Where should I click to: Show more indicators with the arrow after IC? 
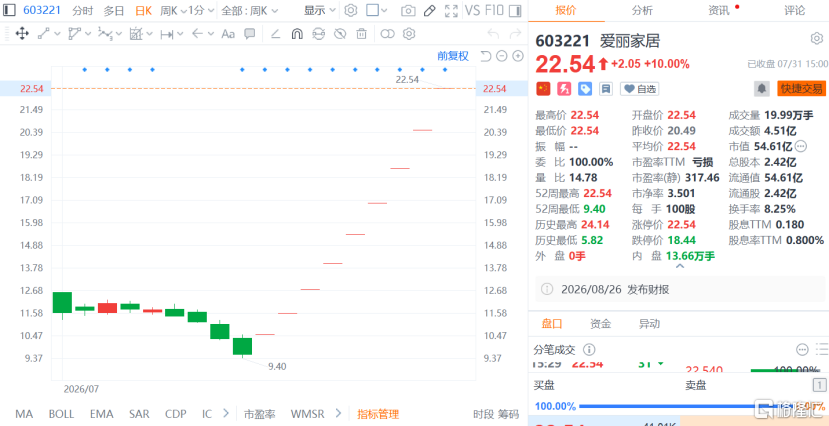click(x=226, y=414)
